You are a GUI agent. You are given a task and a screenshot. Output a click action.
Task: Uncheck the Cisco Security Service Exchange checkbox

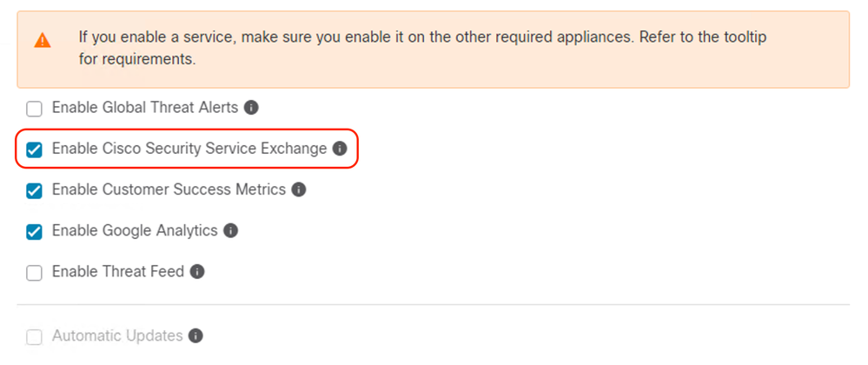(35, 150)
